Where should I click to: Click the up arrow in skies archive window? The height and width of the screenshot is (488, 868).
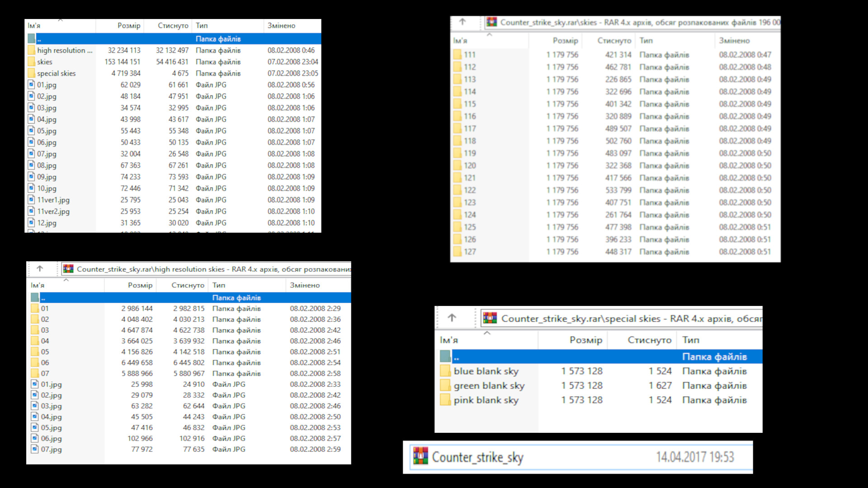(462, 22)
